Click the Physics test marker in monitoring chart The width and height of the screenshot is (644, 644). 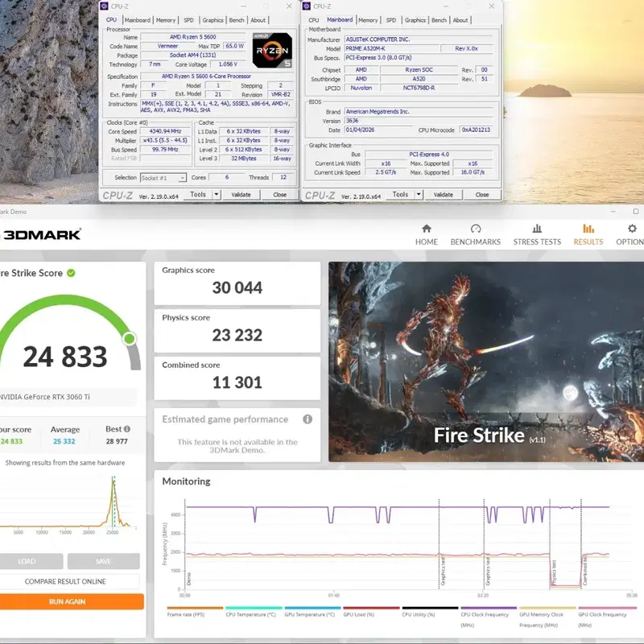coord(553,572)
